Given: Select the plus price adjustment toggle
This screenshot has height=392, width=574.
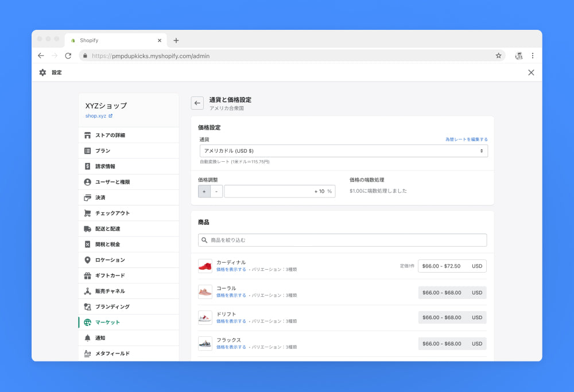Looking at the screenshot, I should 204,191.
